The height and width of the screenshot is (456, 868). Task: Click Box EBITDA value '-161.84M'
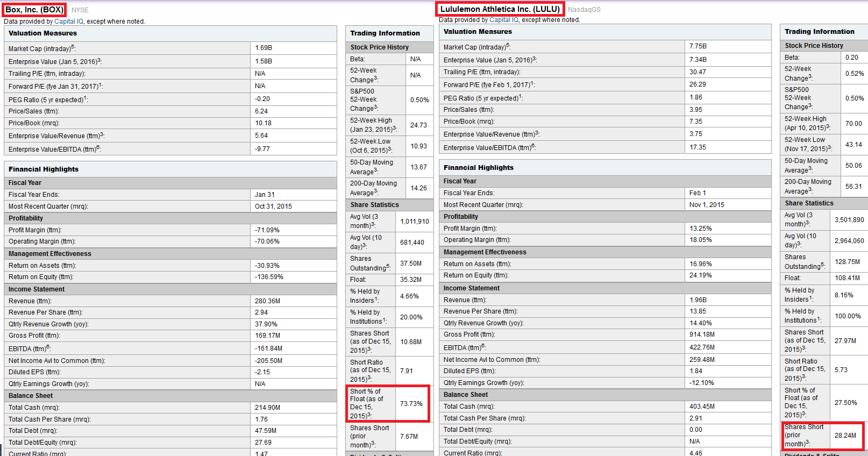[x=268, y=348]
